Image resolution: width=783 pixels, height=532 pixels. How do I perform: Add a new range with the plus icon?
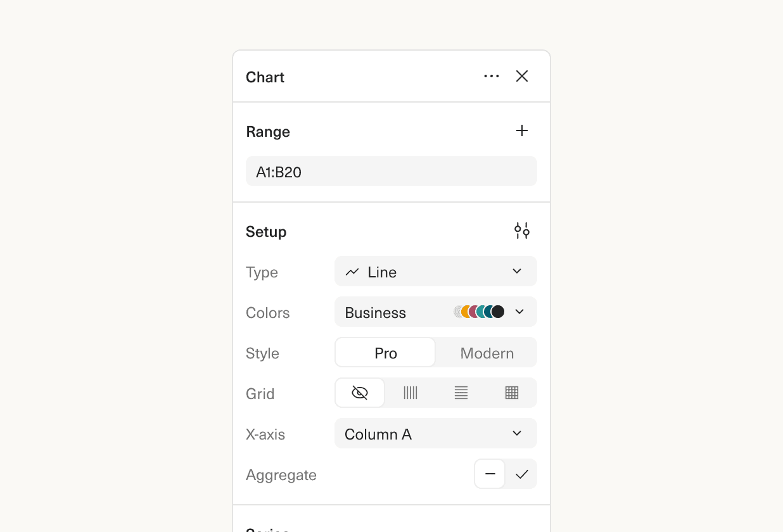click(x=521, y=130)
